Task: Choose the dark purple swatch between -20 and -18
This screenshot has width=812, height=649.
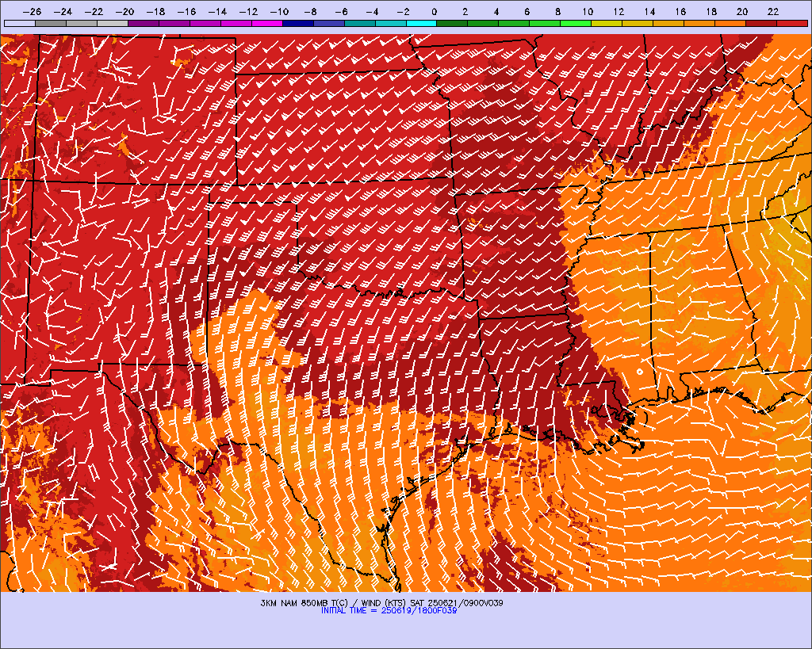Action: point(144,23)
